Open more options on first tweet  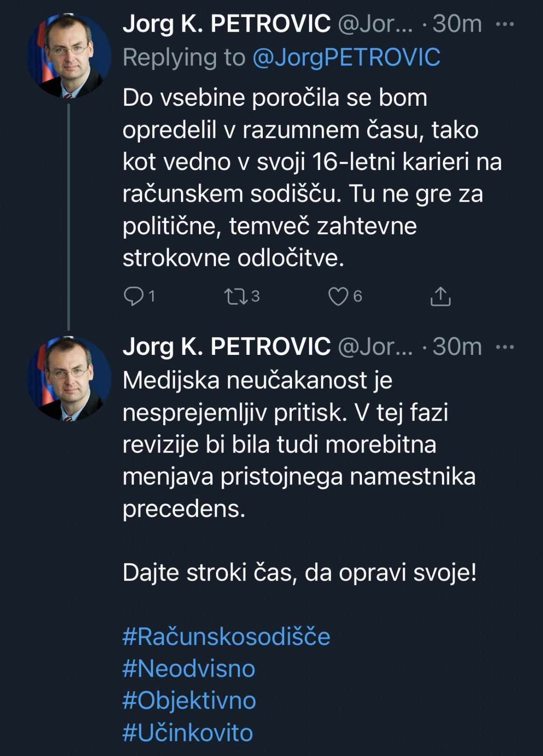pyautogui.click(x=505, y=24)
